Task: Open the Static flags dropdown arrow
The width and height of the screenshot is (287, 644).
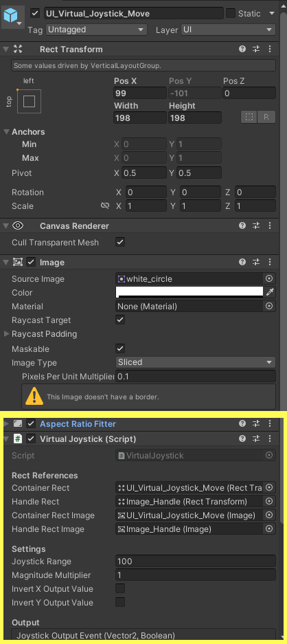Action: (271, 13)
